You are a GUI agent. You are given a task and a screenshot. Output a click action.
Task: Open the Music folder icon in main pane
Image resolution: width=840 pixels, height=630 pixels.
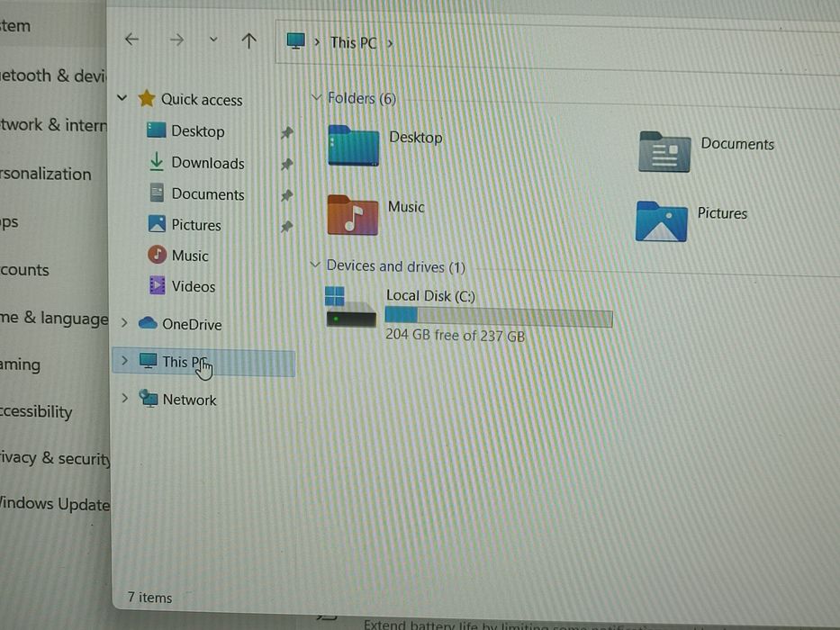click(x=353, y=215)
